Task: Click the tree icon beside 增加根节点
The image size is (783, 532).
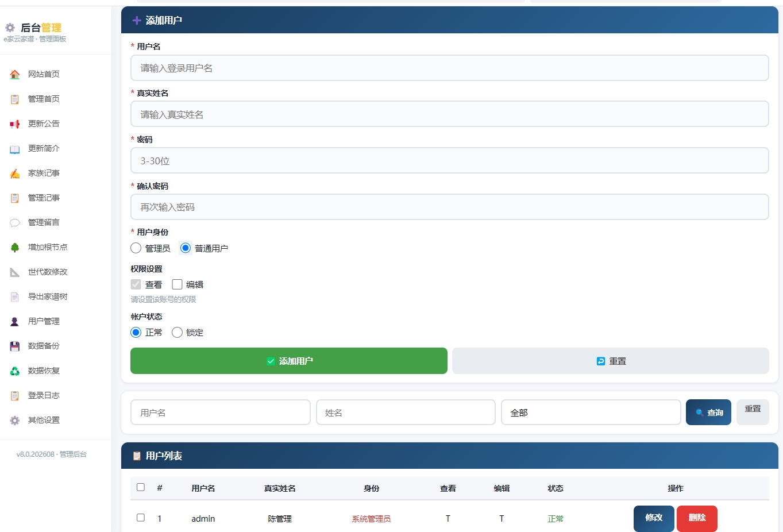Action: 15,247
